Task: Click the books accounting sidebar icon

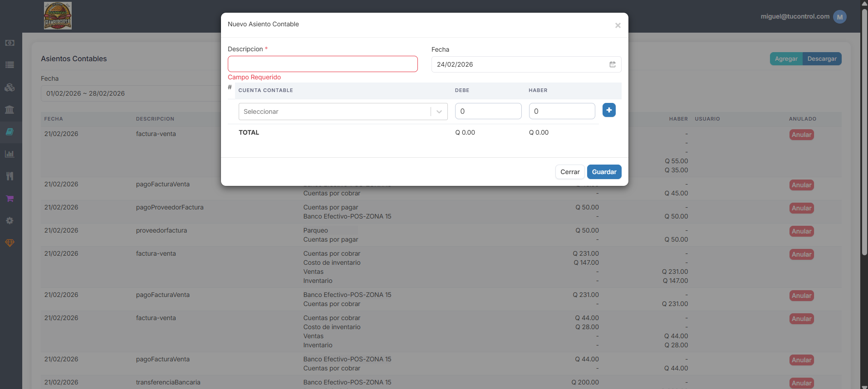Action: point(10,131)
